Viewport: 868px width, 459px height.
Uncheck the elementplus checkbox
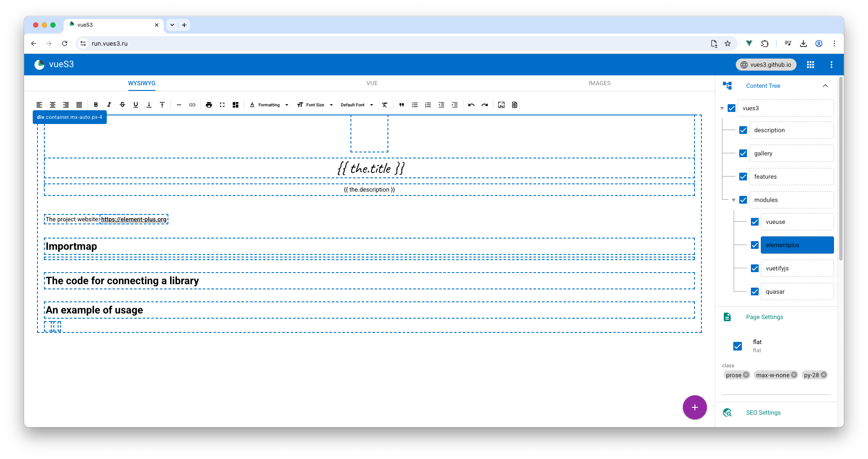coord(755,245)
